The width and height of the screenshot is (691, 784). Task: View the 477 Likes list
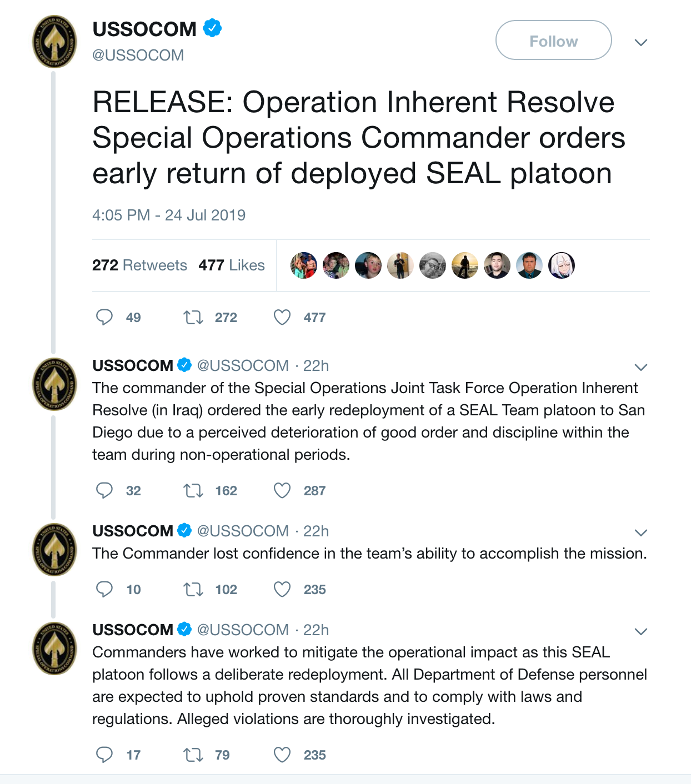232,265
